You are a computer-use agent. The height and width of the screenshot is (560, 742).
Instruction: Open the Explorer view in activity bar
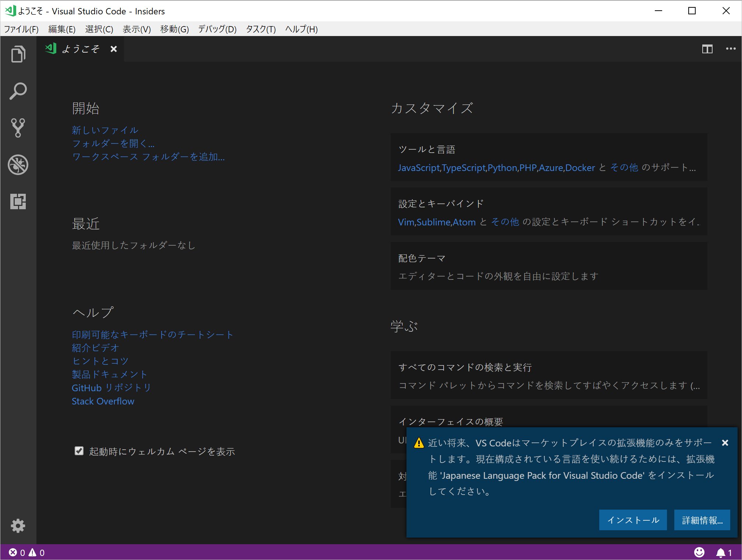coord(18,54)
